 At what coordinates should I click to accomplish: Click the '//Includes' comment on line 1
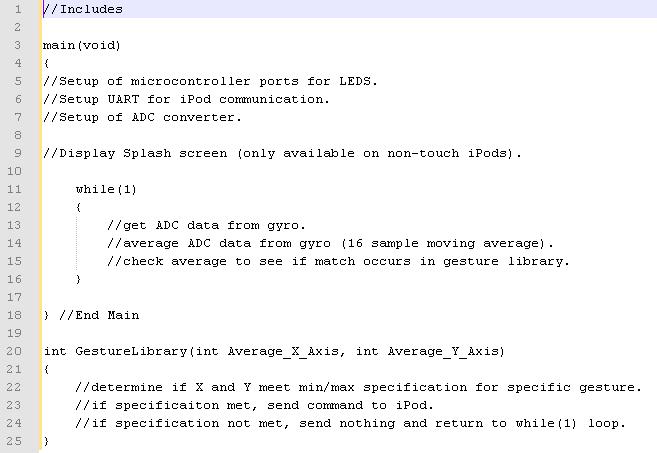[83, 9]
